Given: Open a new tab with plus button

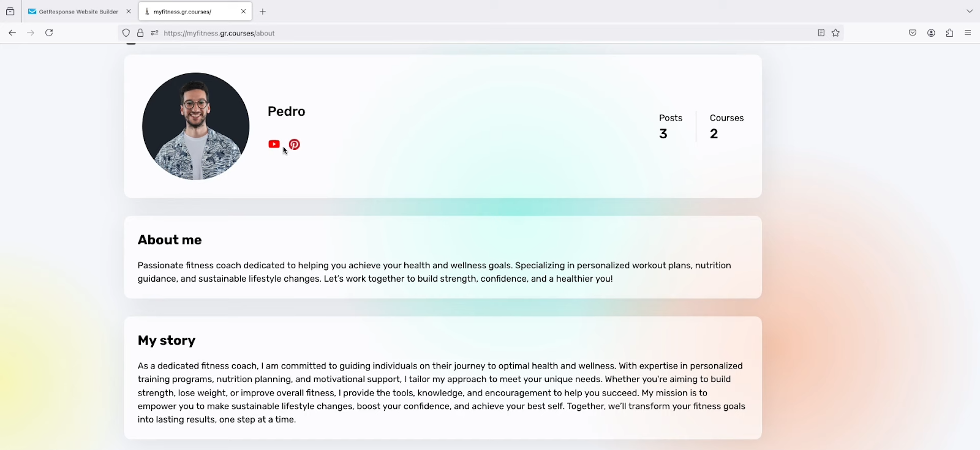Looking at the screenshot, I should tap(263, 12).
